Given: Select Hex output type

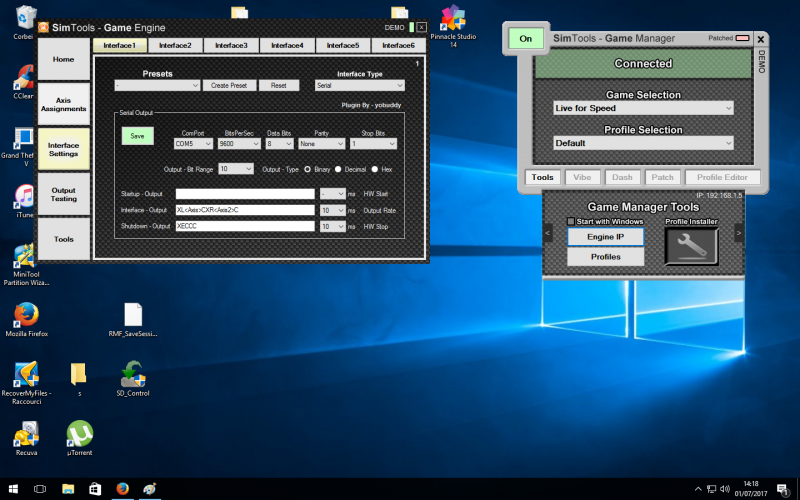Looking at the screenshot, I should (x=374, y=169).
